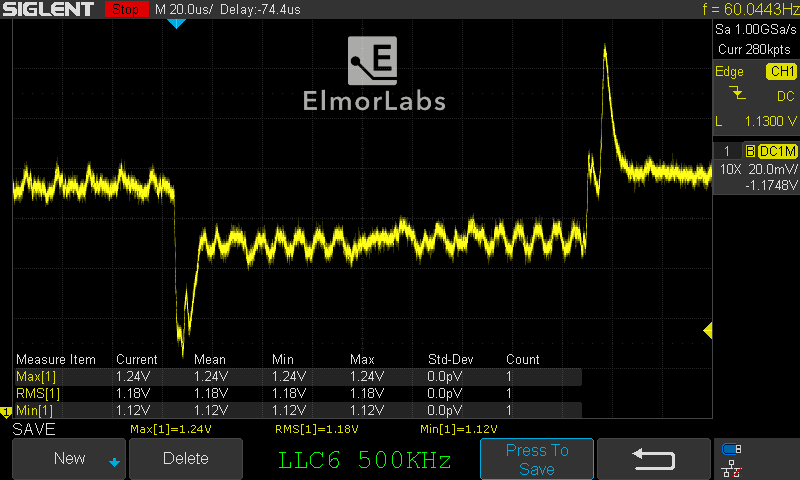This screenshot has height=480, width=800.
Task: Click the DC trigger coupling label
Action: coord(786,96)
